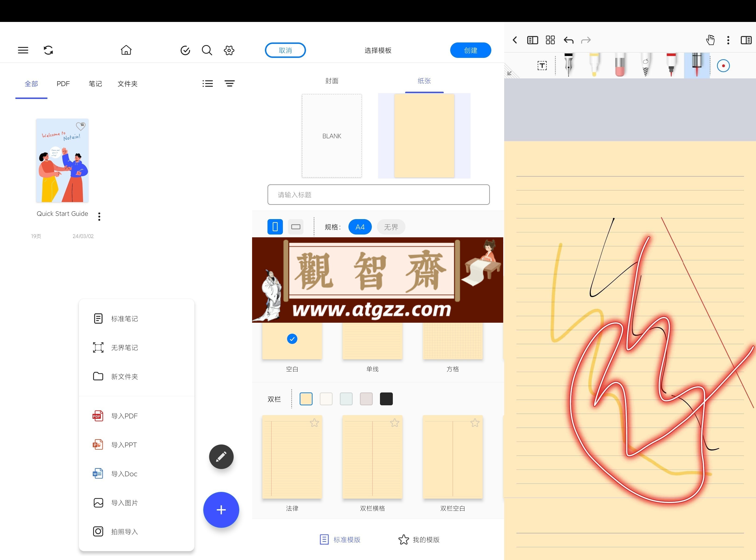
Task: Switch to 笔记 tab
Action: pyautogui.click(x=95, y=84)
